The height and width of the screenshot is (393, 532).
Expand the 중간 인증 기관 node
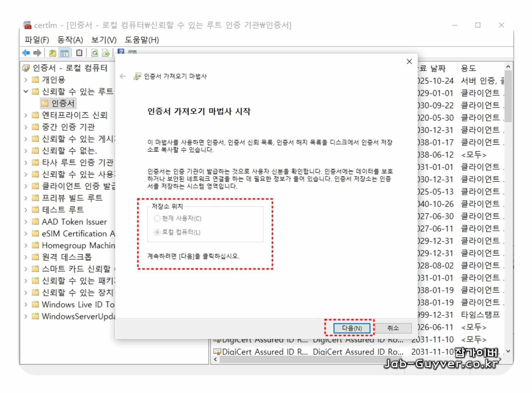coord(26,127)
